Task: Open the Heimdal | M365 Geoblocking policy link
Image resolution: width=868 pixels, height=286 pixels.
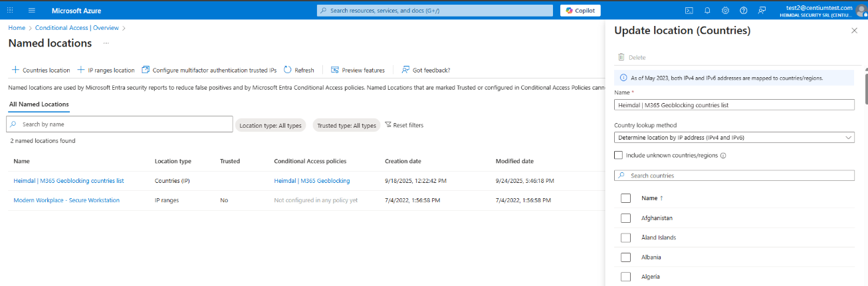Action: click(x=312, y=181)
